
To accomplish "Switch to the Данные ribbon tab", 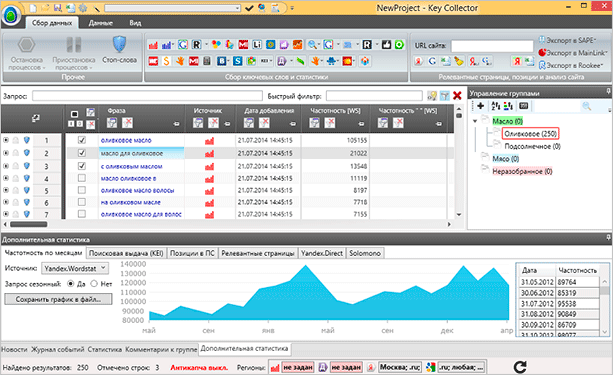I will pyautogui.click(x=100, y=23).
